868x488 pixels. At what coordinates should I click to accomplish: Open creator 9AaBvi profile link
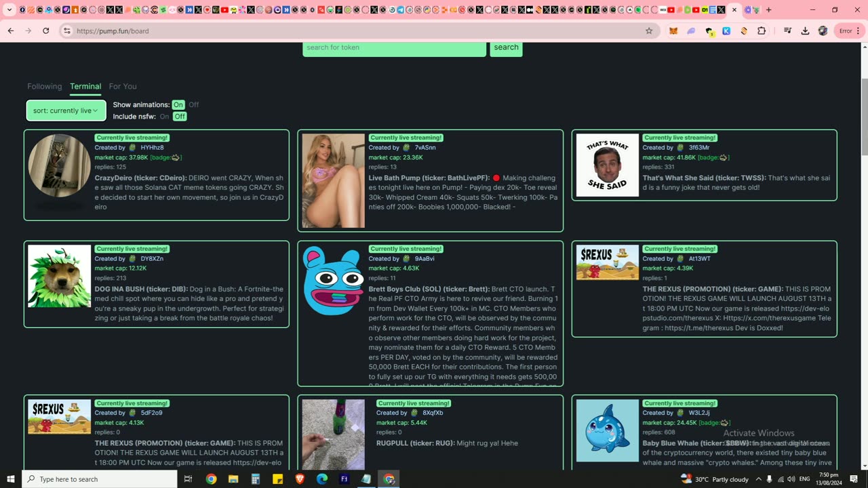coord(425,259)
